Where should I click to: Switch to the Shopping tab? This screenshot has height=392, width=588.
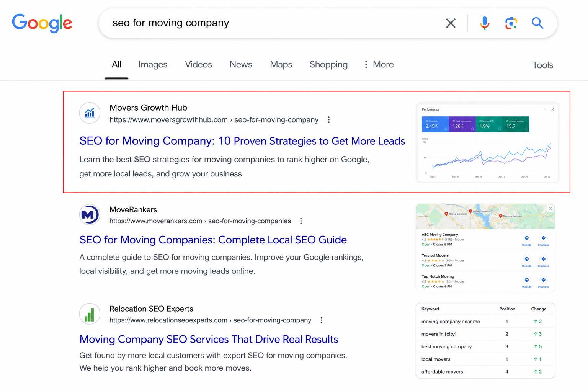point(328,65)
